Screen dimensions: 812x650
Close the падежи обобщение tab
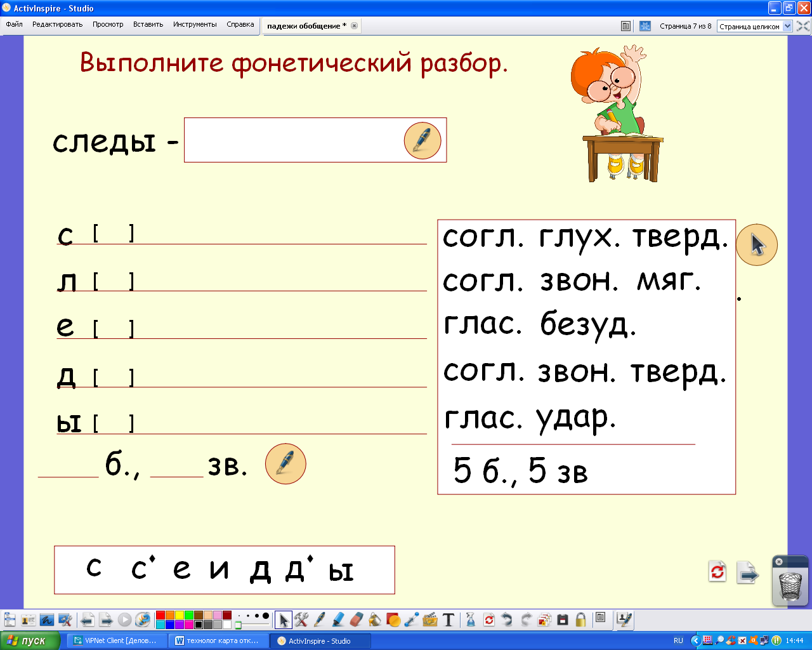point(354,26)
